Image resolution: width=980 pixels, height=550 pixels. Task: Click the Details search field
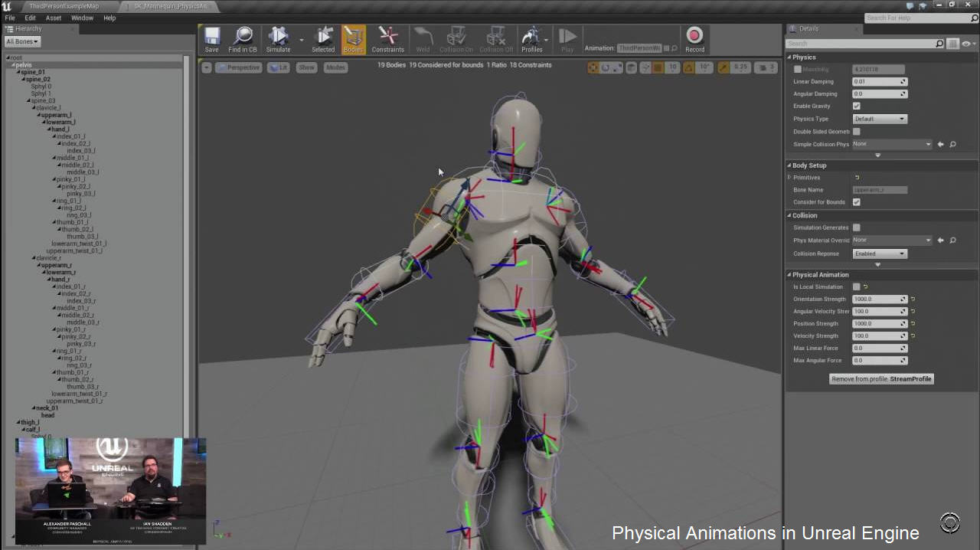point(866,44)
